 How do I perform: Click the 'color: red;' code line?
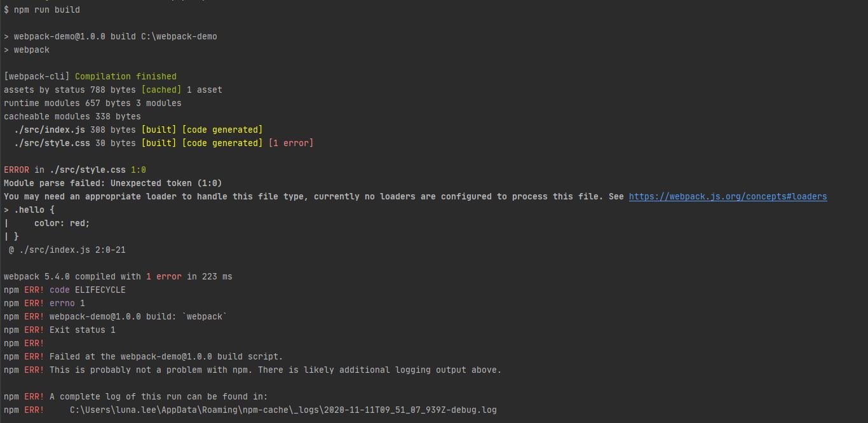pos(62,224)
